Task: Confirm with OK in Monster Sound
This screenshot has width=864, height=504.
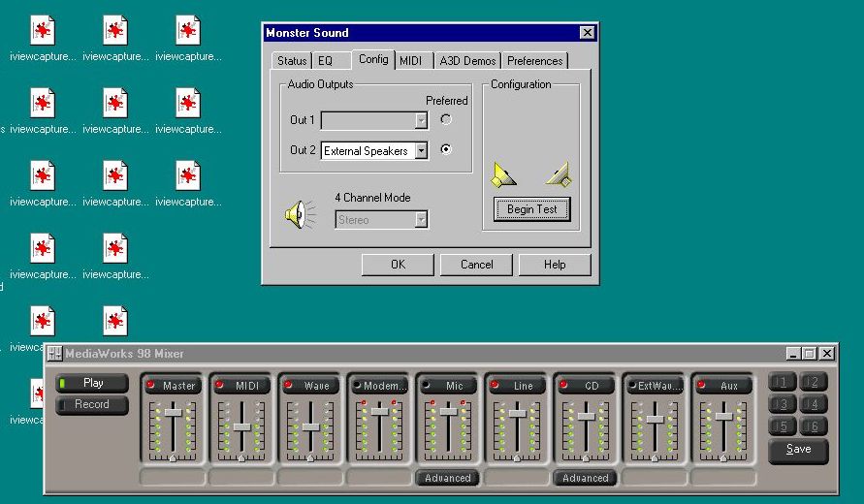Action: [398, 265]
